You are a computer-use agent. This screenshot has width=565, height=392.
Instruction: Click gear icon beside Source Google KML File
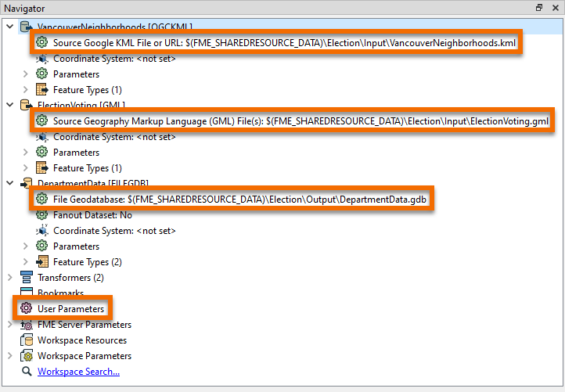[41, 42]
